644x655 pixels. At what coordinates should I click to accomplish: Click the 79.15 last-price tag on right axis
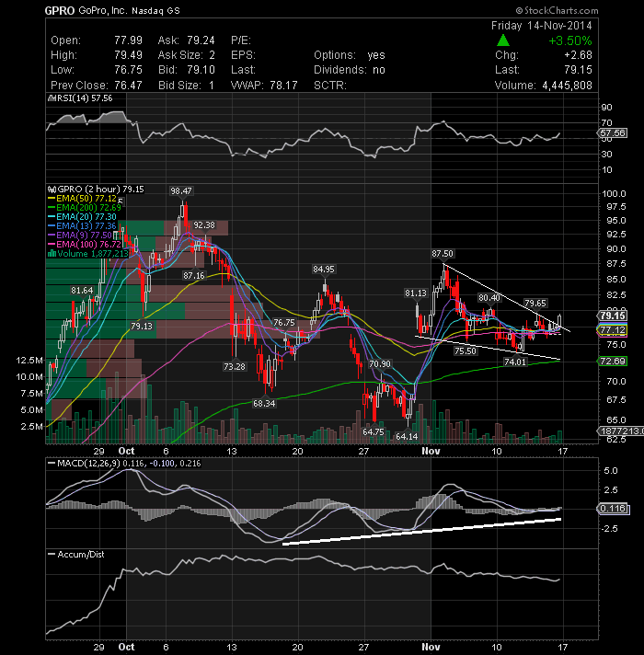point(613,316)
